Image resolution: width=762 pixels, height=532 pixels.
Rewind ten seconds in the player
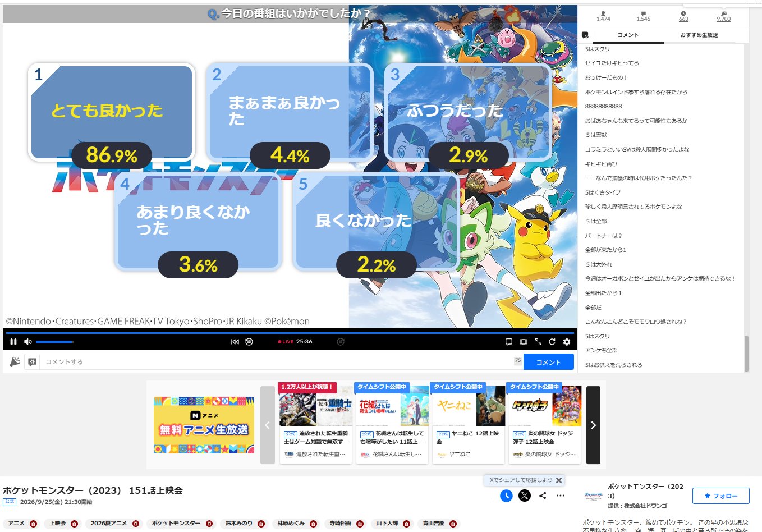(249, 342)
